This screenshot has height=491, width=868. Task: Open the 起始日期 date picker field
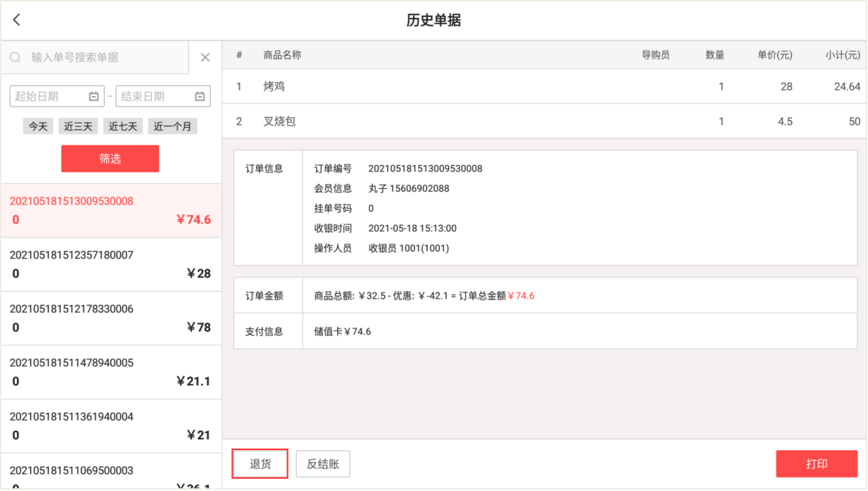49,96
